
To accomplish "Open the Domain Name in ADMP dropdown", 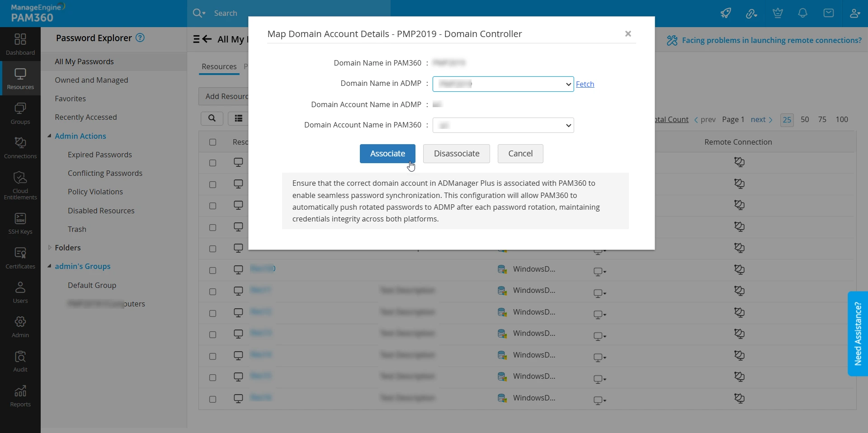I will [x=503, y=84].
